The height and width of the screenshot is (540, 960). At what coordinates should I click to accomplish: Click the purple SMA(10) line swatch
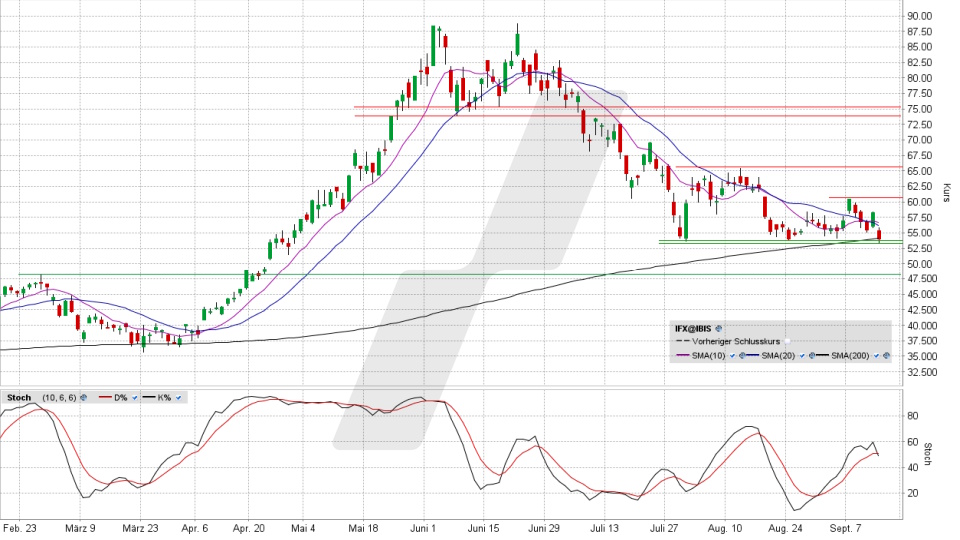pos(683,355)
